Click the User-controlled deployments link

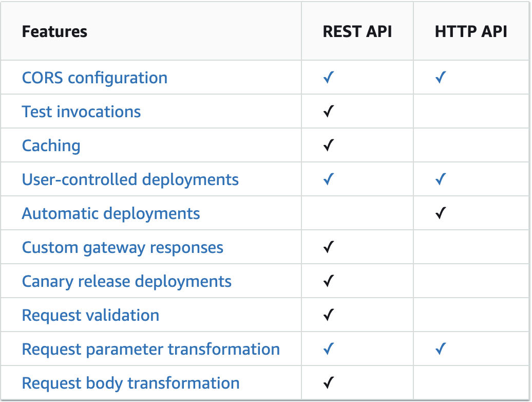[130, 180]
